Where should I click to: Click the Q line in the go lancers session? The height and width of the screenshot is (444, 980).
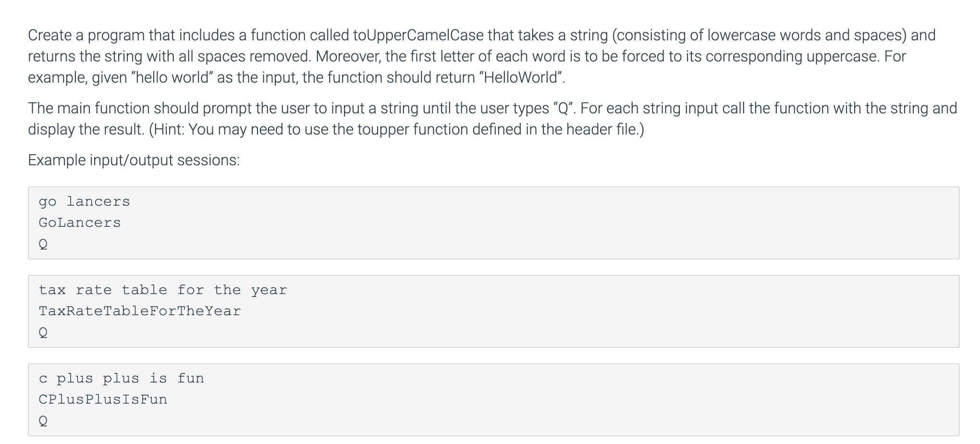pos(43,244)
